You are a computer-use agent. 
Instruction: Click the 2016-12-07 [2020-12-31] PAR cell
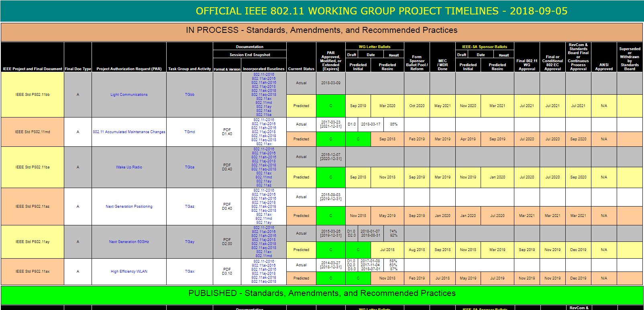tap(331, 157)
